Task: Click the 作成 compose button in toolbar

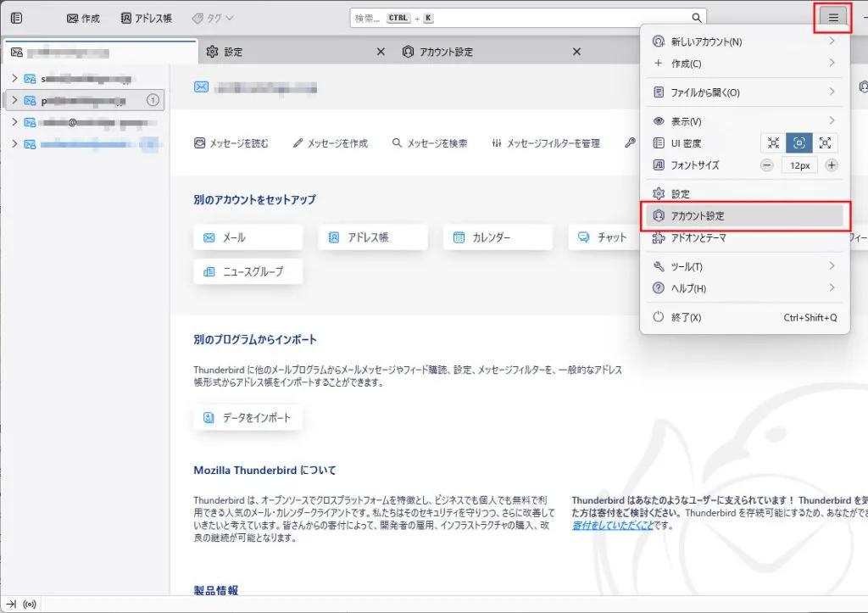Action: click(83, 18)
